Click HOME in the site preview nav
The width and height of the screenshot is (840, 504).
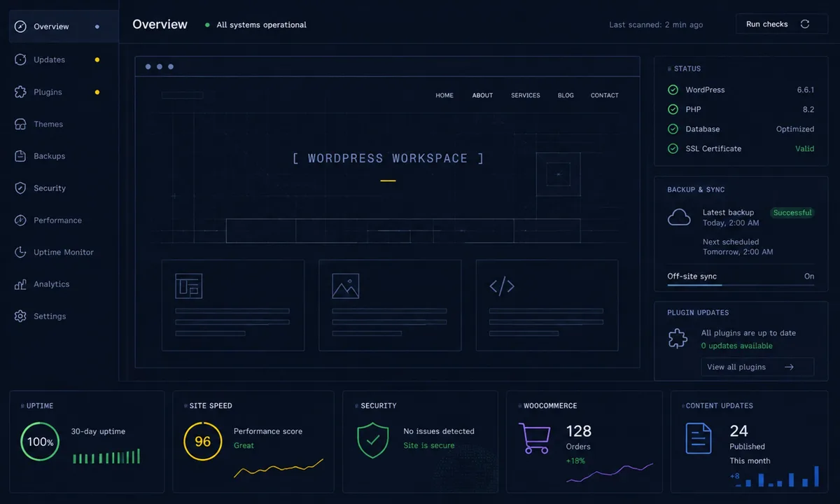coord(444,95)
